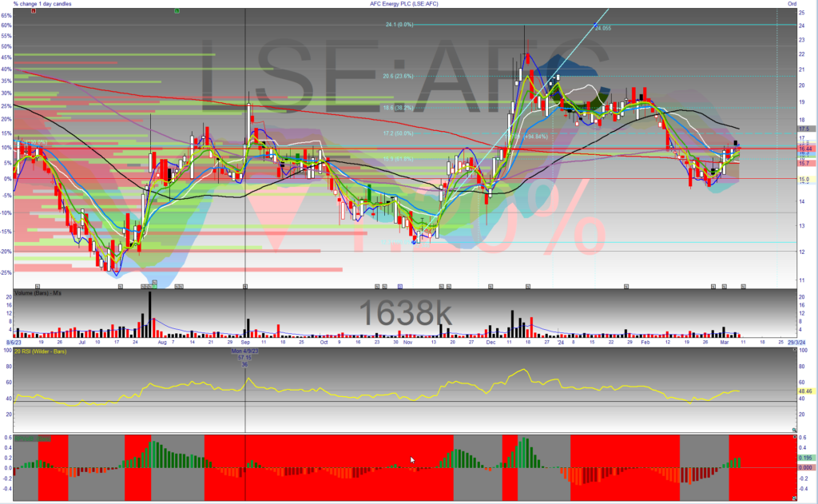Select the 24.1 (0.0%) Fibonacci level label
Viewport: 818px width, 504px height.
(399, 25)
